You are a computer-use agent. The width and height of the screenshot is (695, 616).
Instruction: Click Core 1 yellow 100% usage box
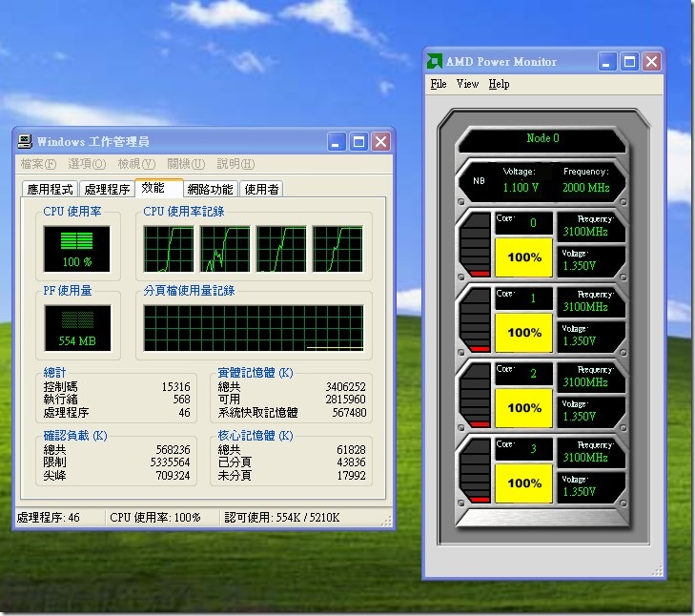pyautogui.click(x=524, y=333)
